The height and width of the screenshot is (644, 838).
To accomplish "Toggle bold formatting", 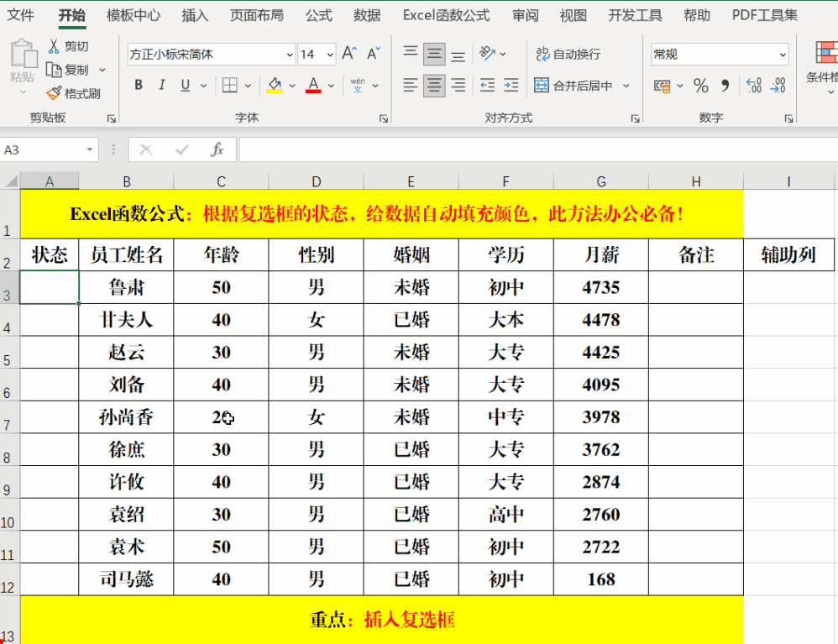I will [x=139, y=85].
